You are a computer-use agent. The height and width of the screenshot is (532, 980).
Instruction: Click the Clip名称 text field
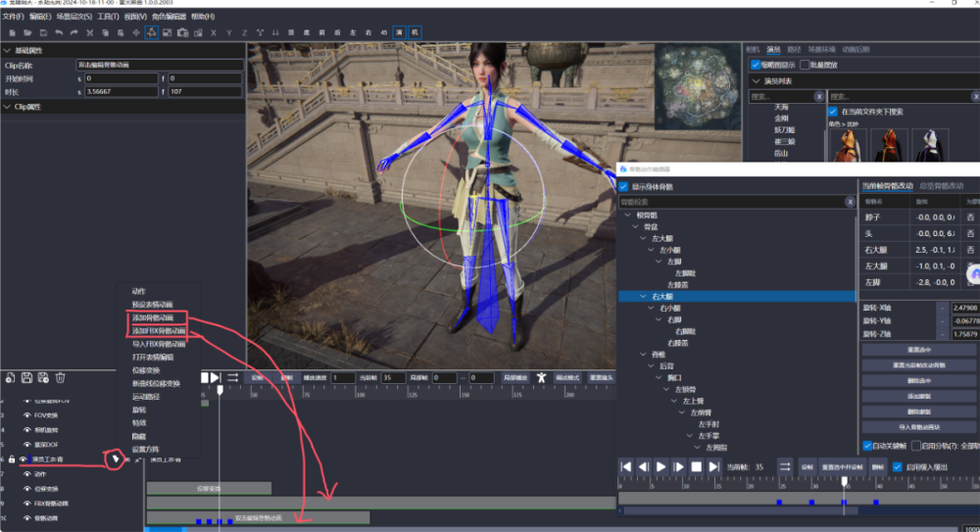point(159,65)
